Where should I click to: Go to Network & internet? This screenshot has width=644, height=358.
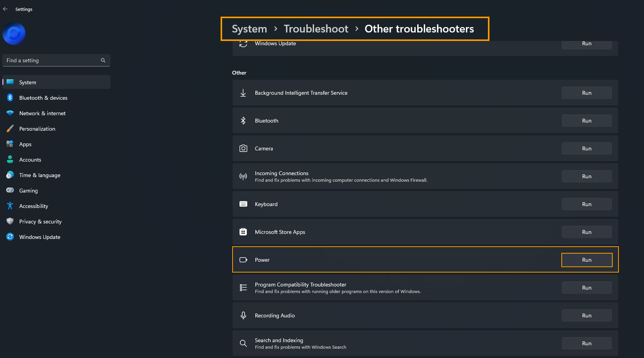click(56, 113)
